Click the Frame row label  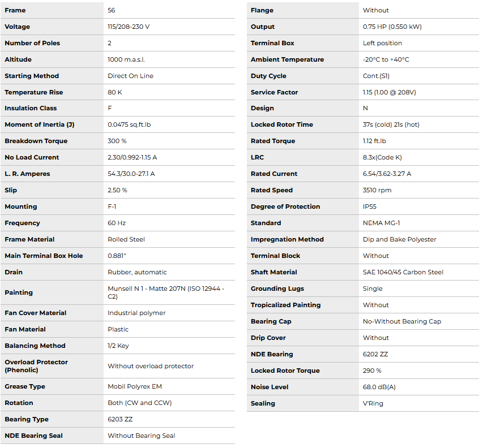[x=15, y=10]
